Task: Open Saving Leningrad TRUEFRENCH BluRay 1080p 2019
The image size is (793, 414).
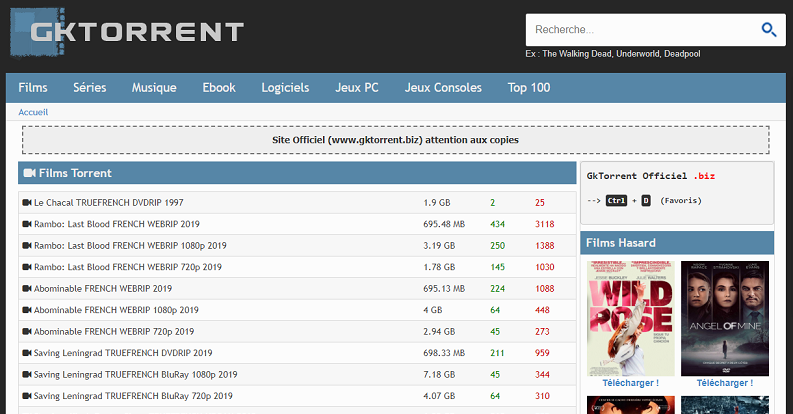Action: coord(136,375)
